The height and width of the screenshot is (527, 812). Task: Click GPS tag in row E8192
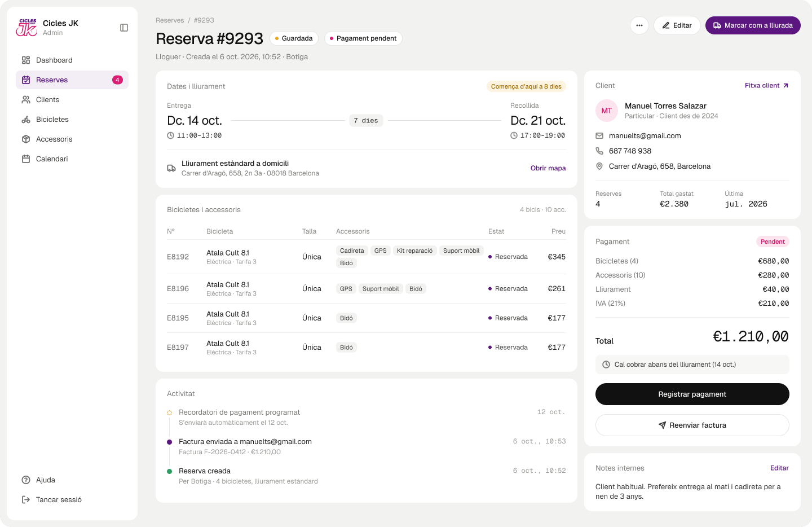[381, 251]
